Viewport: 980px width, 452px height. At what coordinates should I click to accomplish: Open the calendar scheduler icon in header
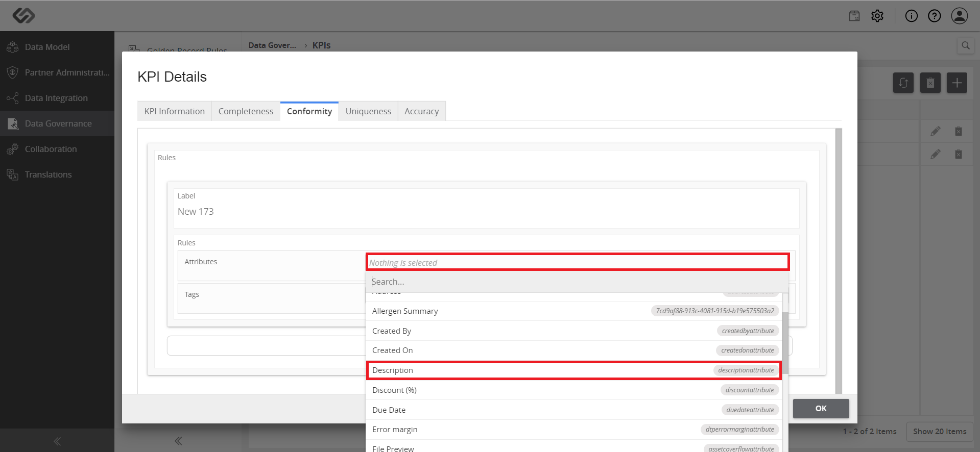click(x=854, y=16)
